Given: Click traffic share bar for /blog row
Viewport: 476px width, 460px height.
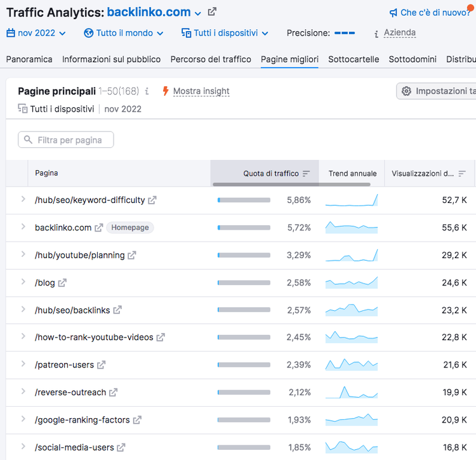Looking at the screenshot, I should 244,283.
